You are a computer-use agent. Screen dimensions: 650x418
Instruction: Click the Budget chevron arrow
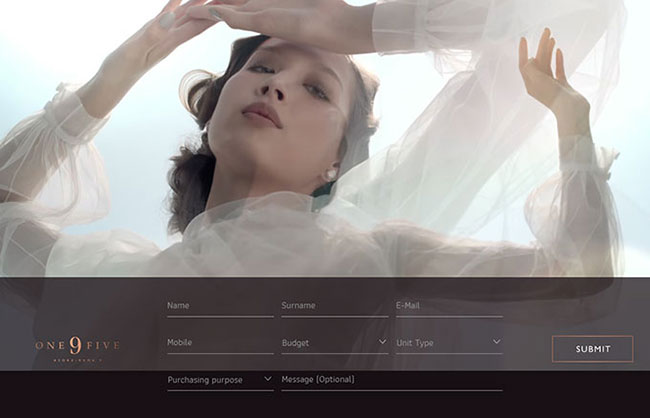(382, 342)
